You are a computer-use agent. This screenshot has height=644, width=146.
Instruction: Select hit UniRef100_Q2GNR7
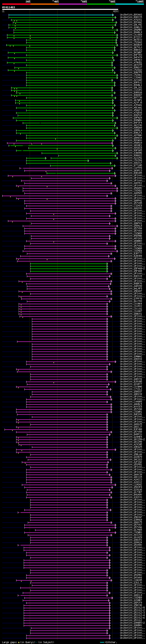131,600
